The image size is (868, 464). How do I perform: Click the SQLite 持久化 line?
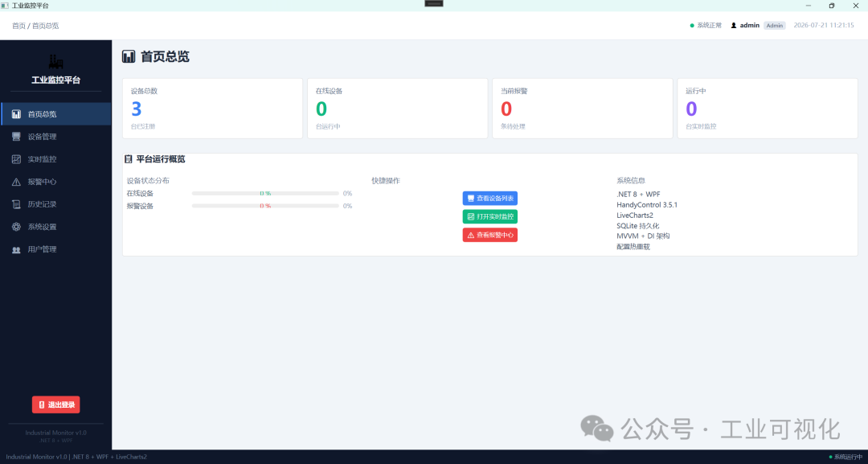637,226
